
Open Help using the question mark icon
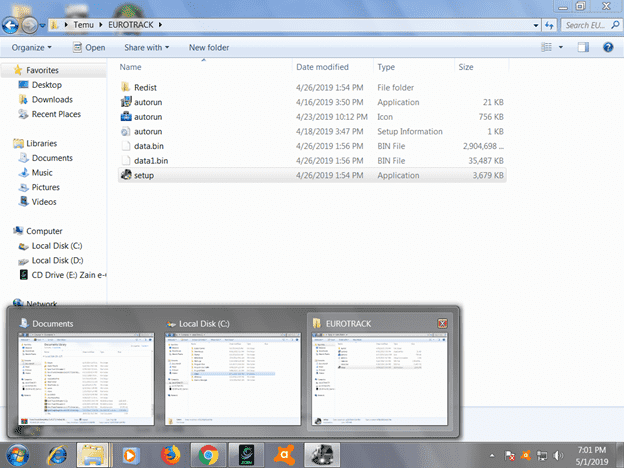click(x=608, y=47)
